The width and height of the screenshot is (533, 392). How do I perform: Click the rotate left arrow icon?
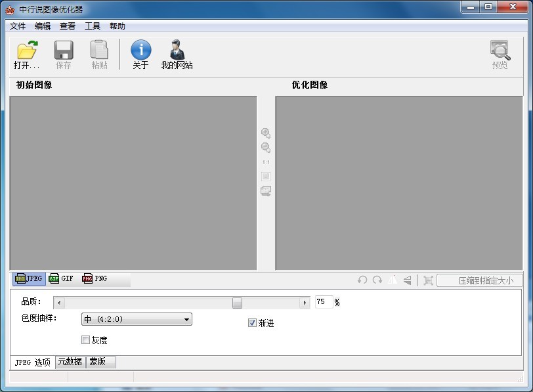pyautogui.click(x=362, y=280)
